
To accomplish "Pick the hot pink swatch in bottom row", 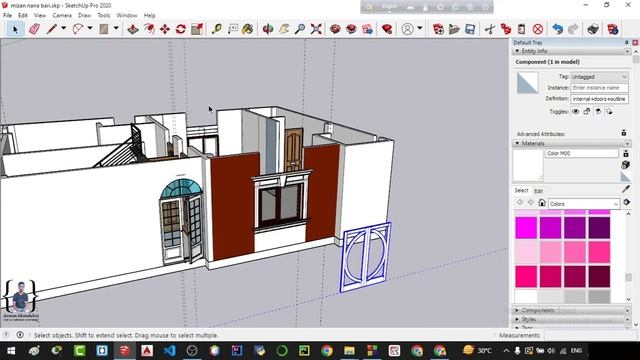I will coord(526,276).
